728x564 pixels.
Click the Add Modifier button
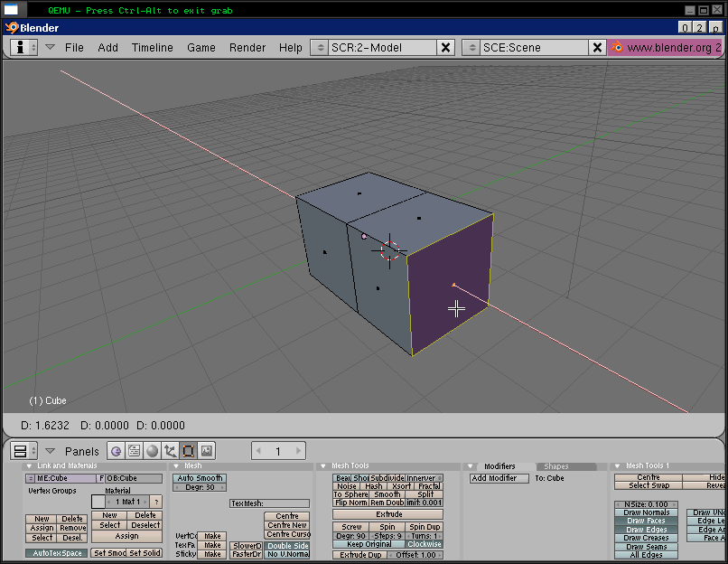(x=499, y=478)
